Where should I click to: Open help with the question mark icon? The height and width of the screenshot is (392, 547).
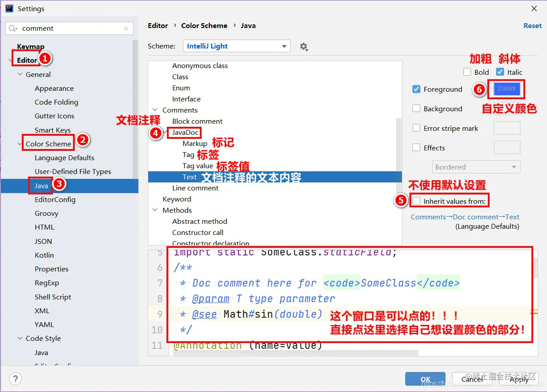16,379
